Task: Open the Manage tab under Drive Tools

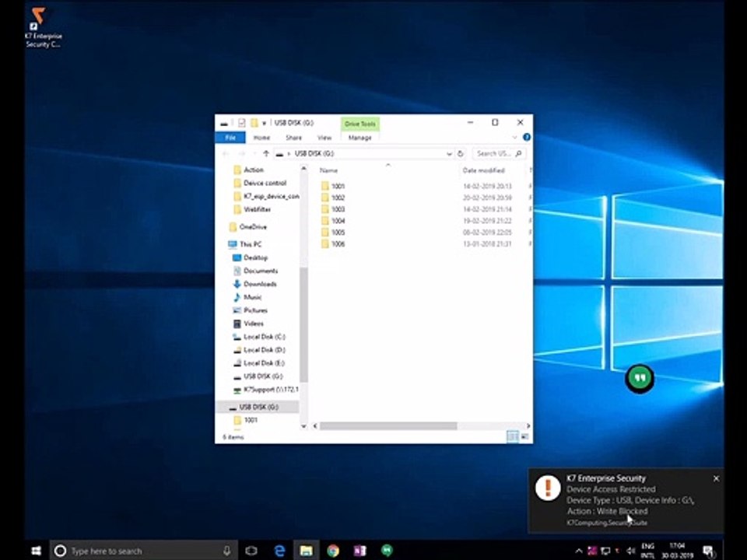Action: coord(359,138)
